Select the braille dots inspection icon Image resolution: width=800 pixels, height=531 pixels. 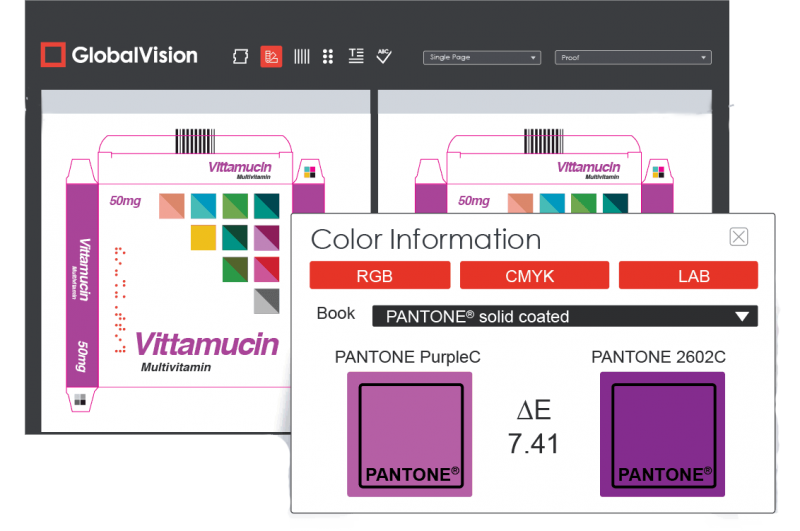[327, 57]
